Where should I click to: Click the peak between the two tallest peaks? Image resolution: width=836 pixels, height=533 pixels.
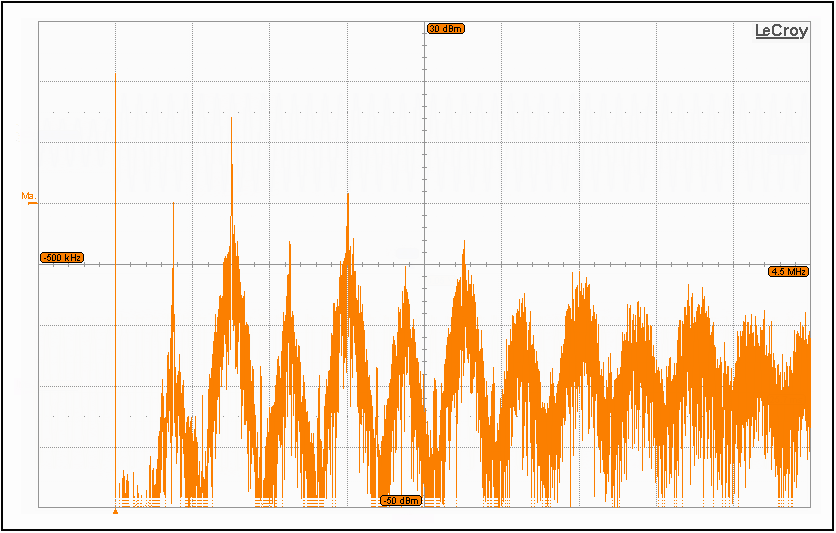pyautogui.click(x=290, y=242)
